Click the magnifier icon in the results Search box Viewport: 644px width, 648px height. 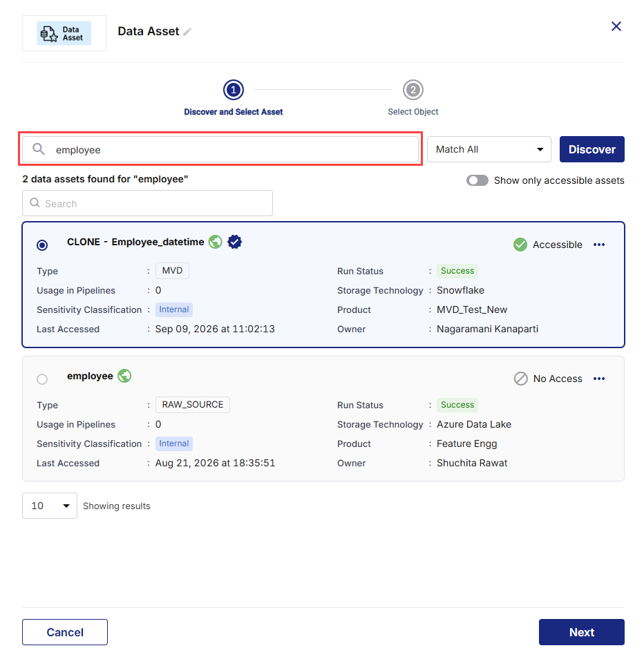coord(35,202)
